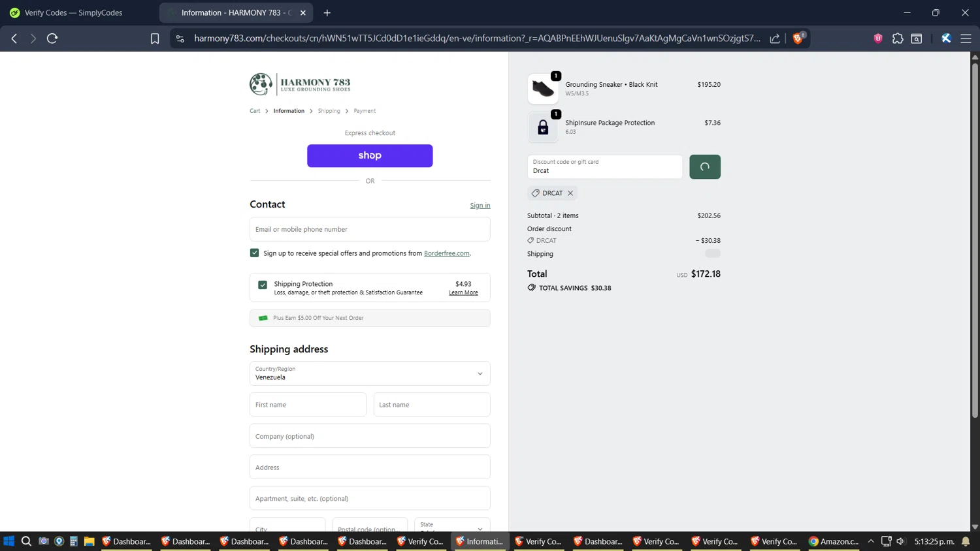Click scrollbar down arrow
The width and height of the screenshot is (980, 551).
click(x=975, y=526)
